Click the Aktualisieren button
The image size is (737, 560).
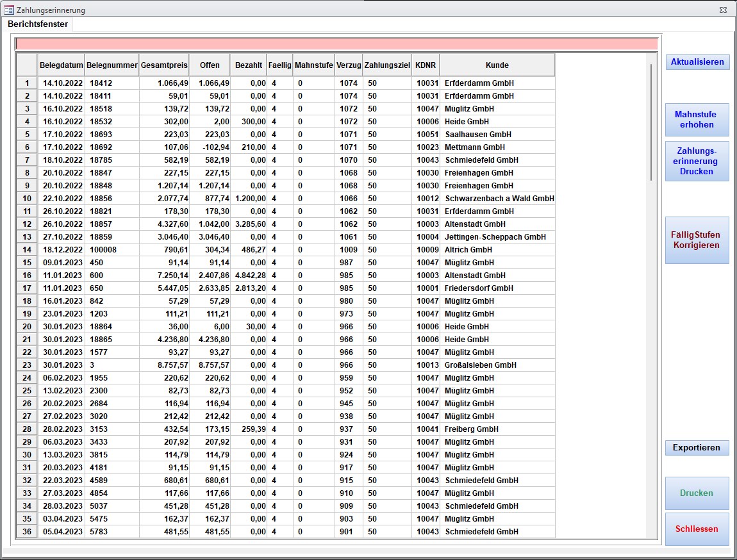click(697, 62)
